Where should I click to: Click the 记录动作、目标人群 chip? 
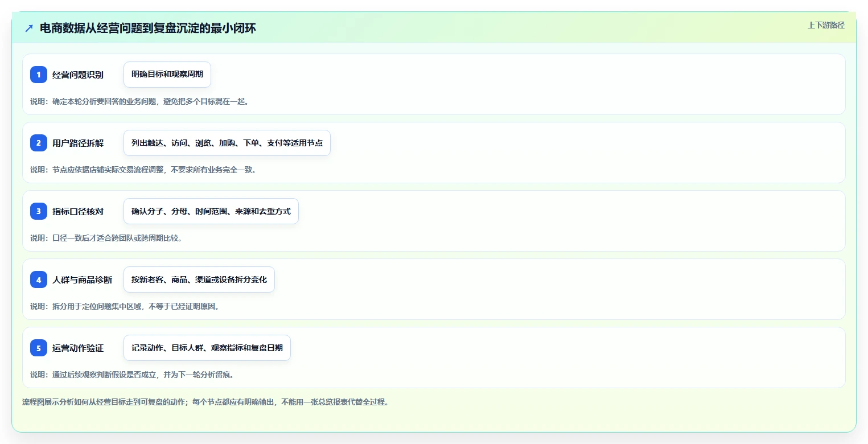point(207,348)
